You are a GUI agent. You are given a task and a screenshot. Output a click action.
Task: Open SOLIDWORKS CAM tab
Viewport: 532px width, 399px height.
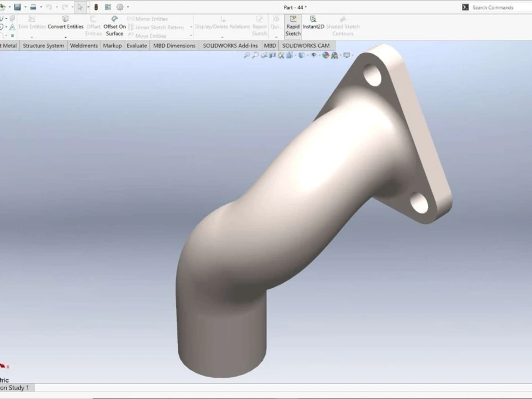point(306,45)
